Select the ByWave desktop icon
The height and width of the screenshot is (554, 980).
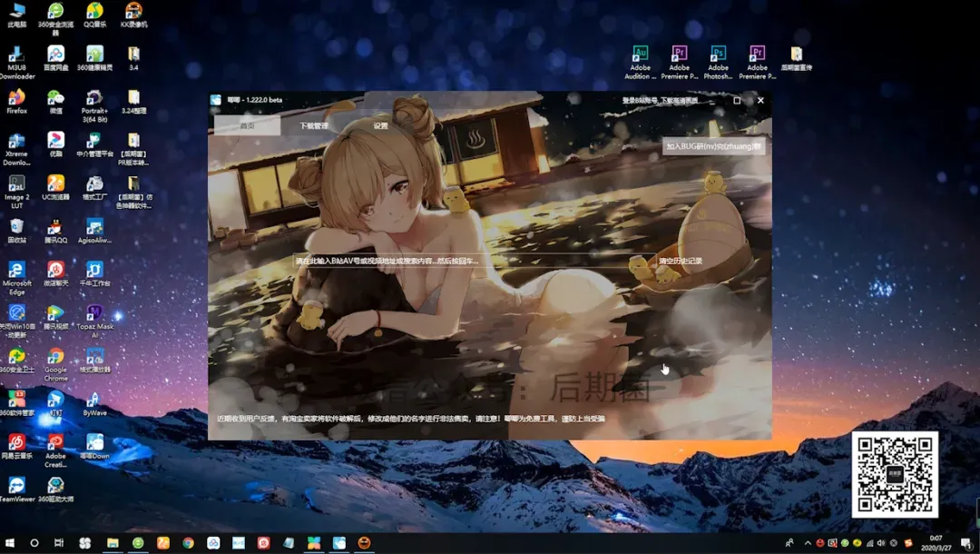[94, 404]
